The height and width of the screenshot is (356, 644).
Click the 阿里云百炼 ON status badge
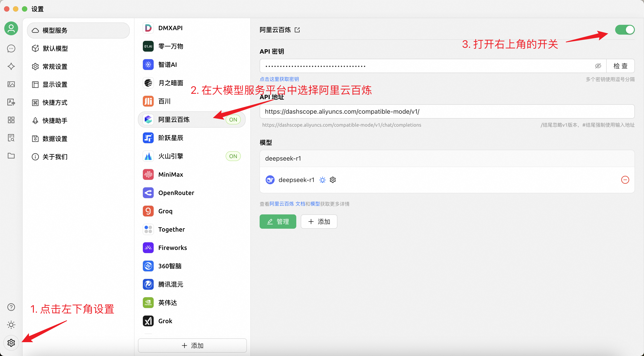233,119
